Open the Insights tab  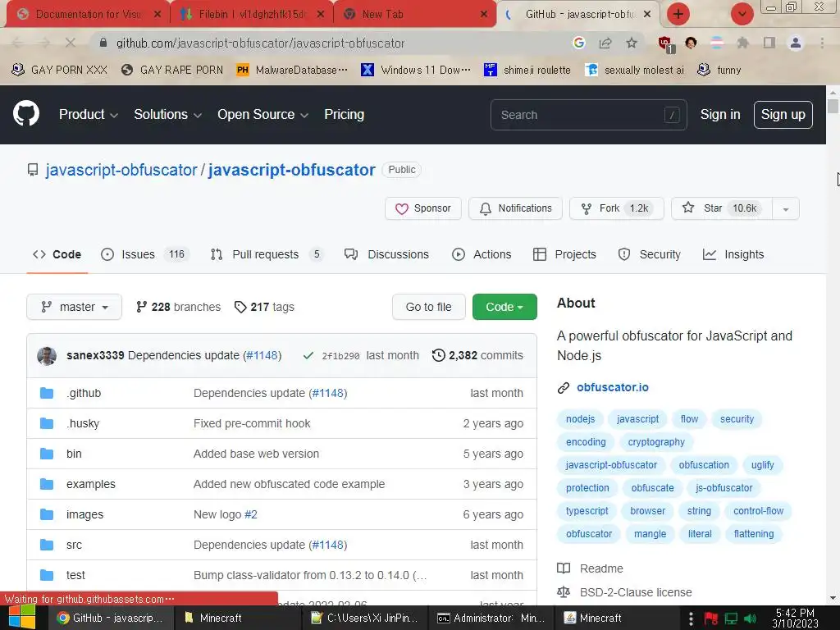click(x=733, y=254)
